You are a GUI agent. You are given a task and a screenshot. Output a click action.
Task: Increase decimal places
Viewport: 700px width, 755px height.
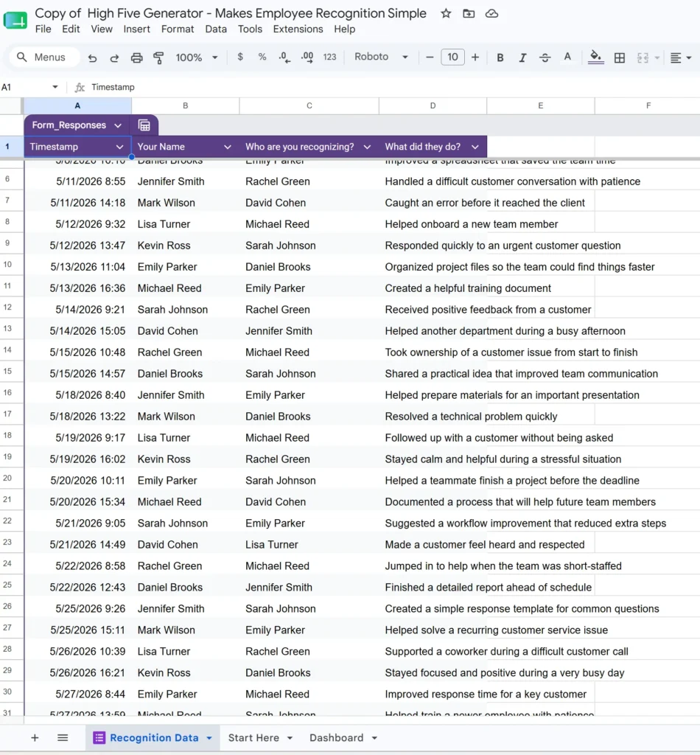[307, 58]
